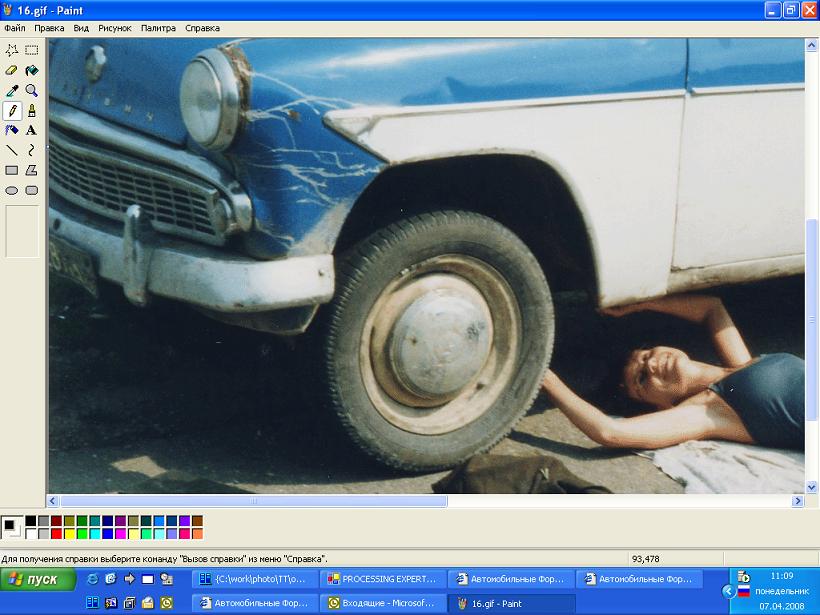Choose the Eraser tool
This screenshot has width=820, height=615.
click(x=12, y=70)
